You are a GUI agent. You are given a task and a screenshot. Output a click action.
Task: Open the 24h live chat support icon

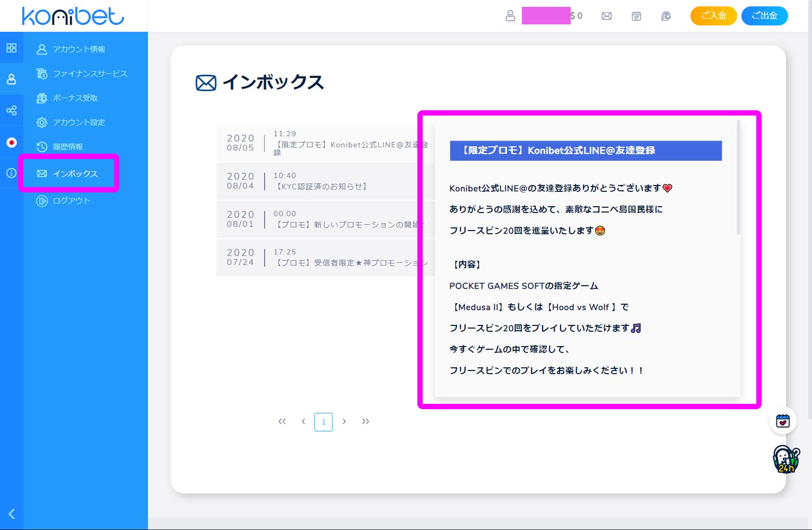785,459
